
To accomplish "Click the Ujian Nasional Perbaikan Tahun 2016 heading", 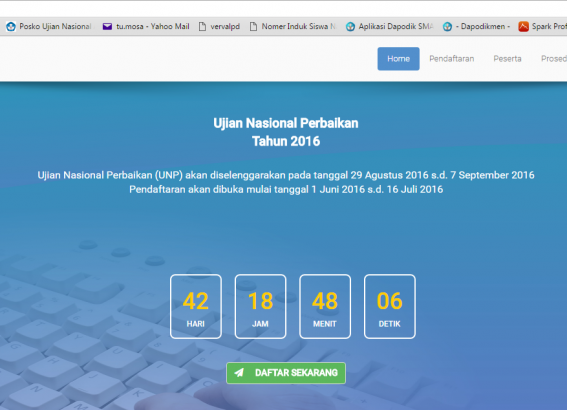I will coord(286,132).
